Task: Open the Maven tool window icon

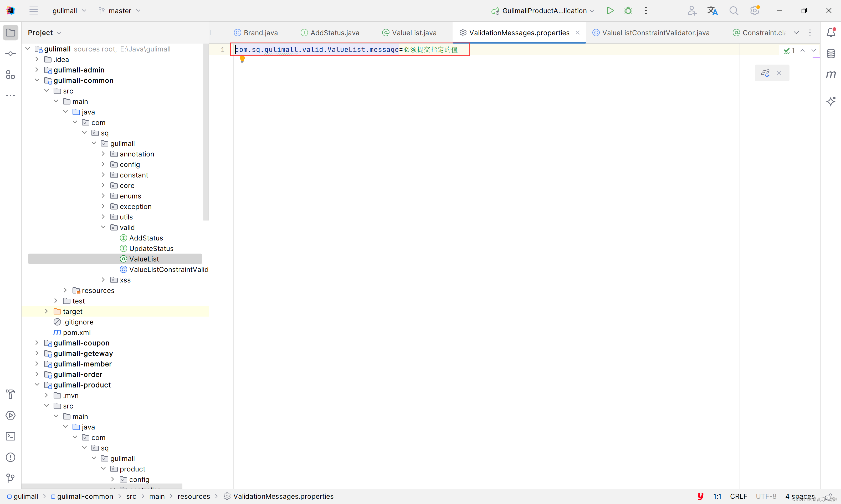Action: tap(831, 74)
